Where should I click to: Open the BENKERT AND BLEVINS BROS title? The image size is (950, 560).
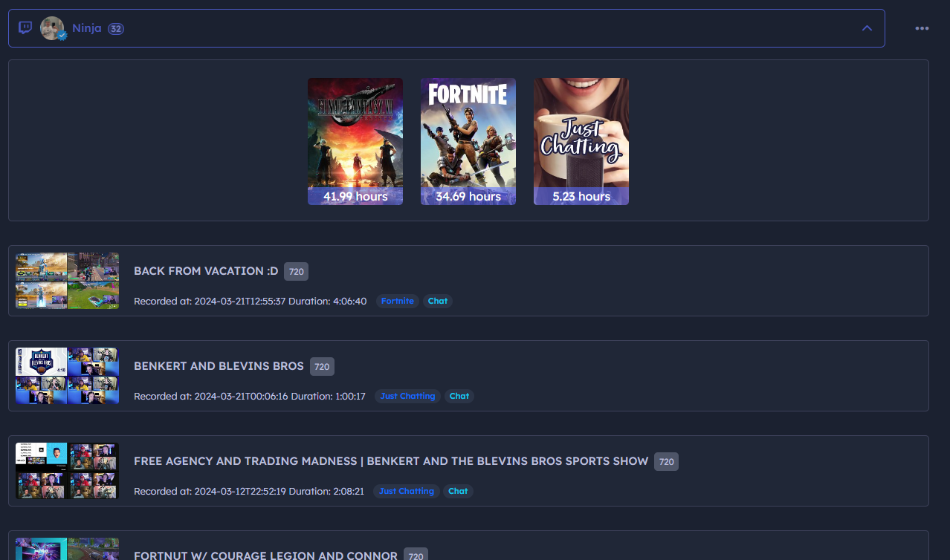click(219, 366)
